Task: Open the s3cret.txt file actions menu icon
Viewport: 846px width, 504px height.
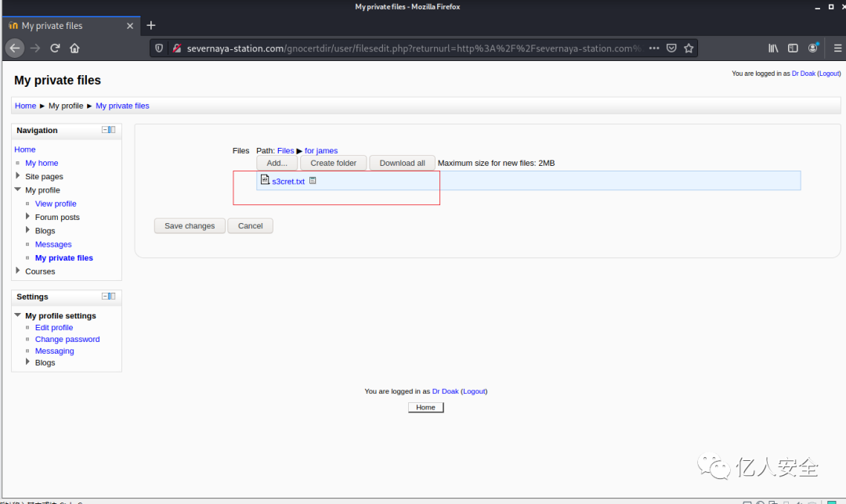Action: (313, 181)
